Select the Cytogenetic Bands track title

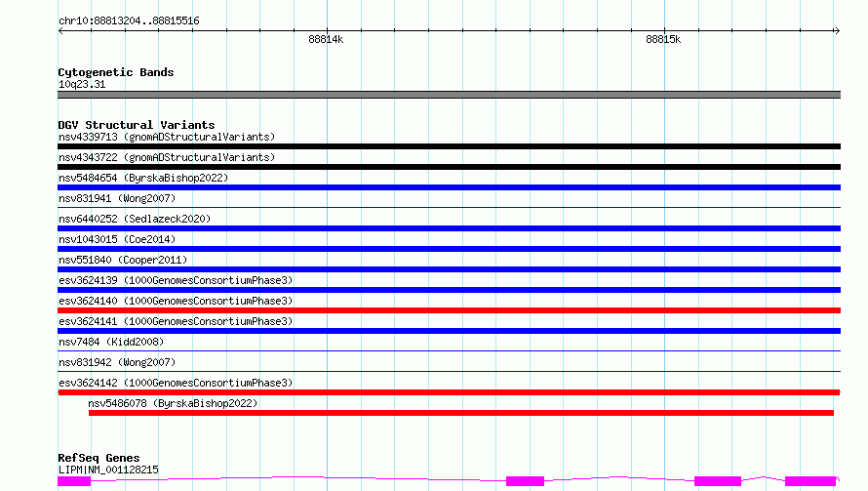click(x=116, y=72)
